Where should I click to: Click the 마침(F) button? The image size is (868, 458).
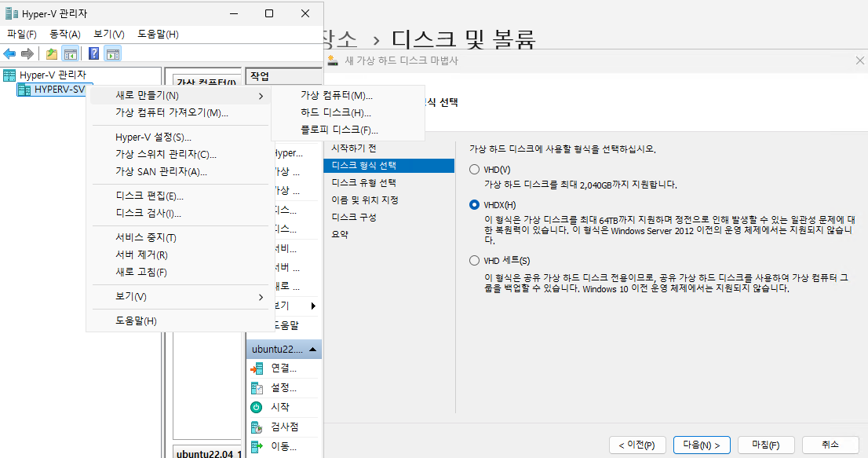(x=766, y=445)
